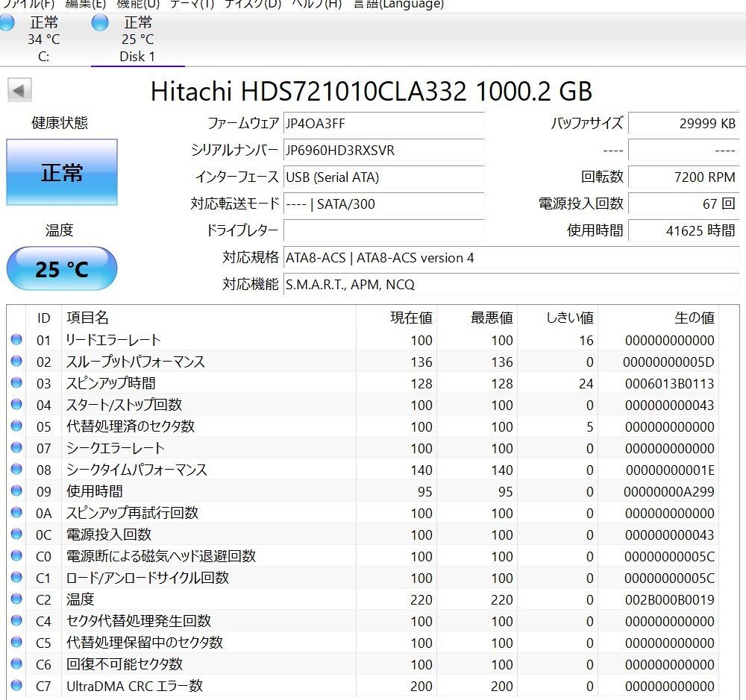Click the ATA8-ACS standard field
Image resolution: width=746 pixels, height=700 pixels.
click(x=512, y=258)
